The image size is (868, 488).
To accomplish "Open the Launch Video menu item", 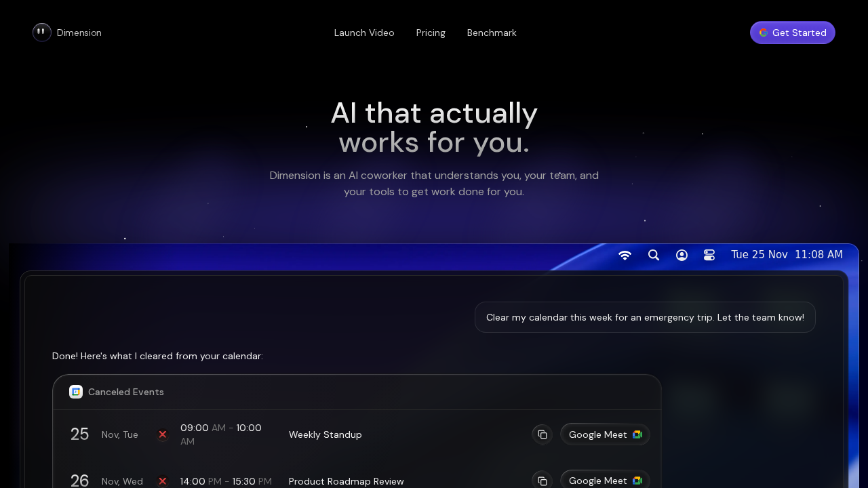I will (x=363, y=33).
